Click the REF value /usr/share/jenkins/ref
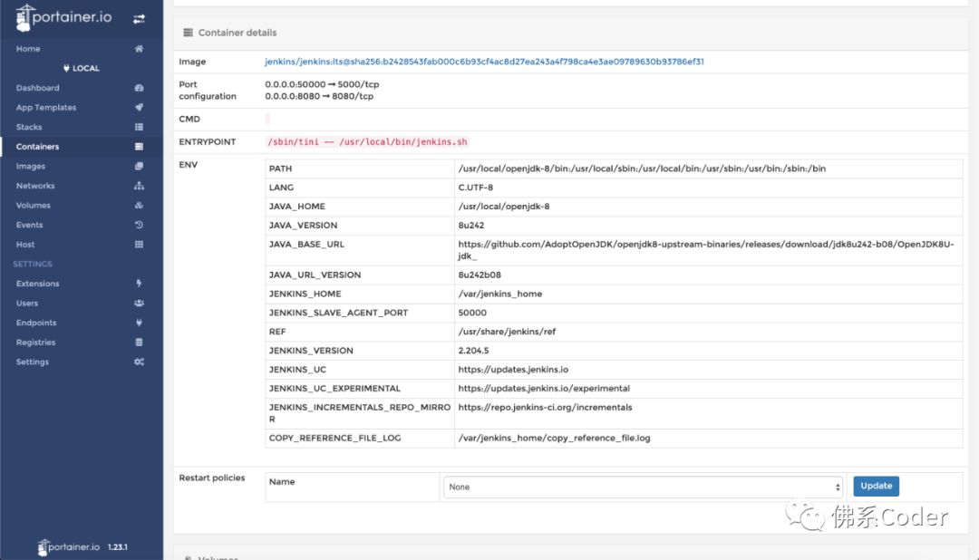The image size is (979, 560). [x=507, y=332]
